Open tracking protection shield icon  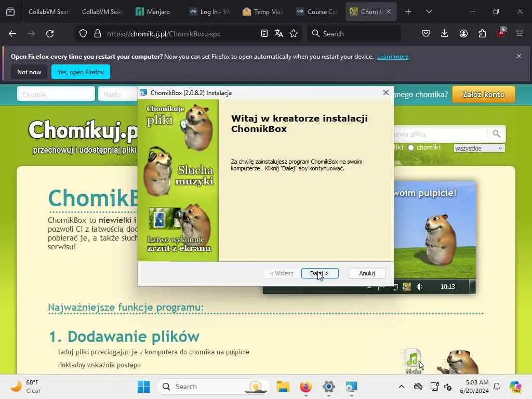point(83,34)
